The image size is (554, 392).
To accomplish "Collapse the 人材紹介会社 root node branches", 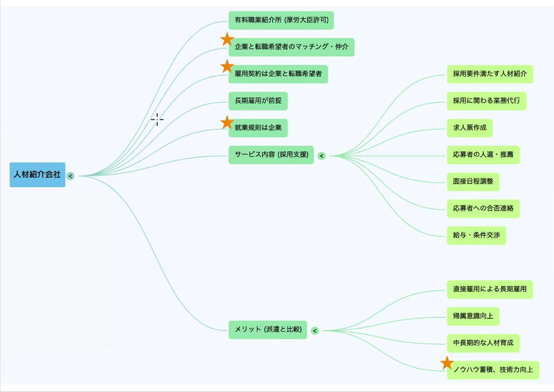I will point(71,176).
